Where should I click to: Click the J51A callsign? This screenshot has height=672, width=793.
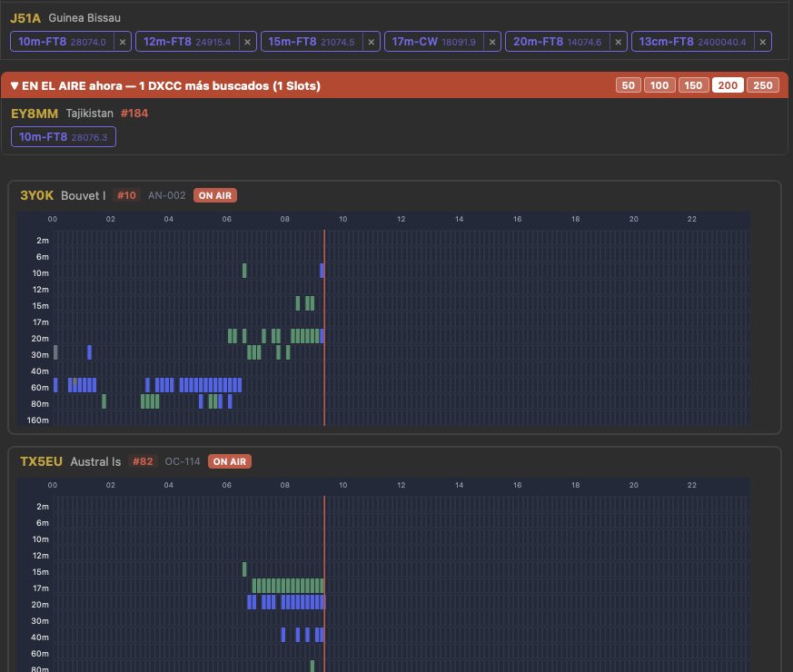pyautogui.click(x=25, y=18)
